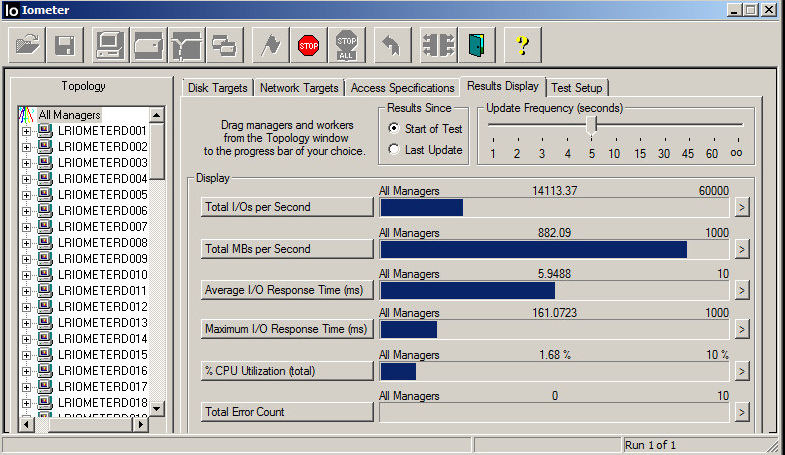Click computer icon next to LRIOMETERD010

point(45,275)
